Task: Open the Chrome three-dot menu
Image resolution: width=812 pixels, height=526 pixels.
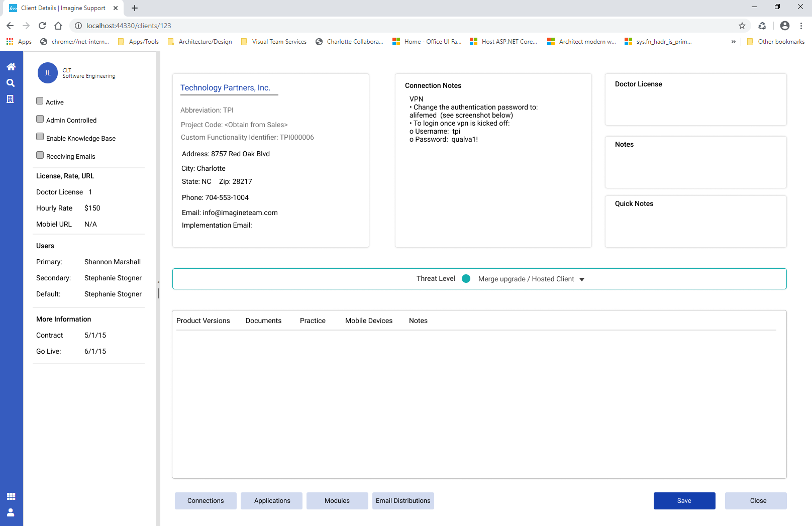Action: pos(801,26)
